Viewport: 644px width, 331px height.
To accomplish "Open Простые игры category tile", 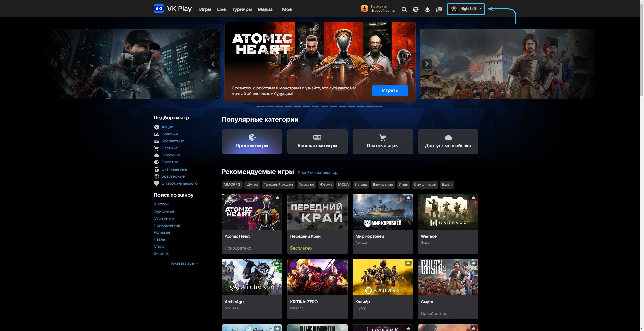I will [252, 142].
